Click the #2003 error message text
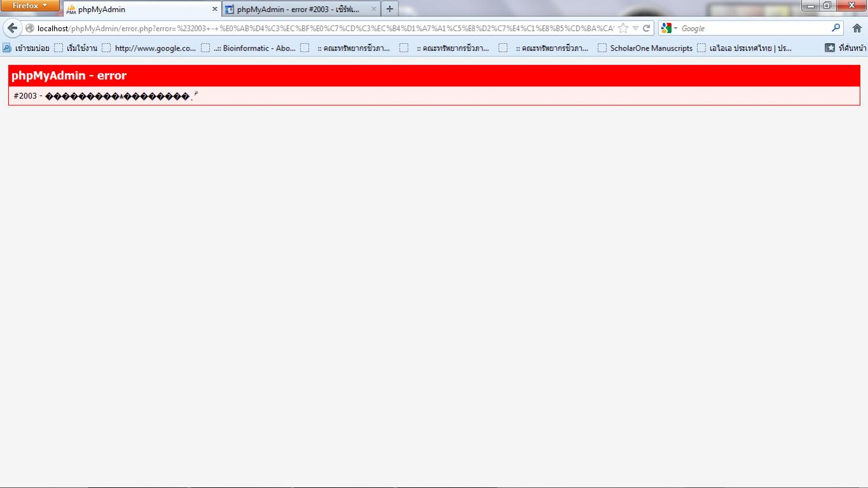 (105, 96)
